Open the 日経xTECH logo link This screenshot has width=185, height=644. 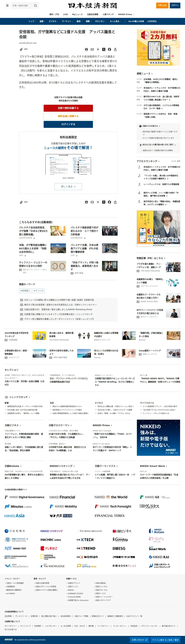[x=85, y=540]
